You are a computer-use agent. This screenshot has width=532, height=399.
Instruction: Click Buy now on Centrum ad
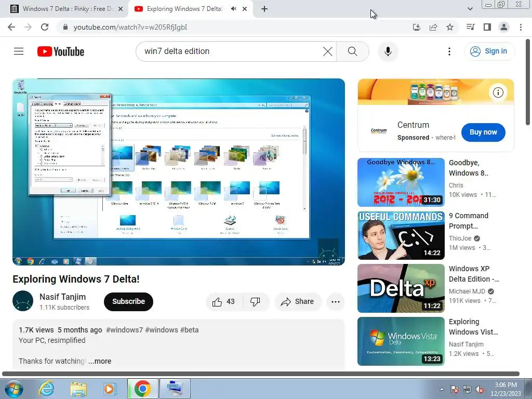[483, 132]
